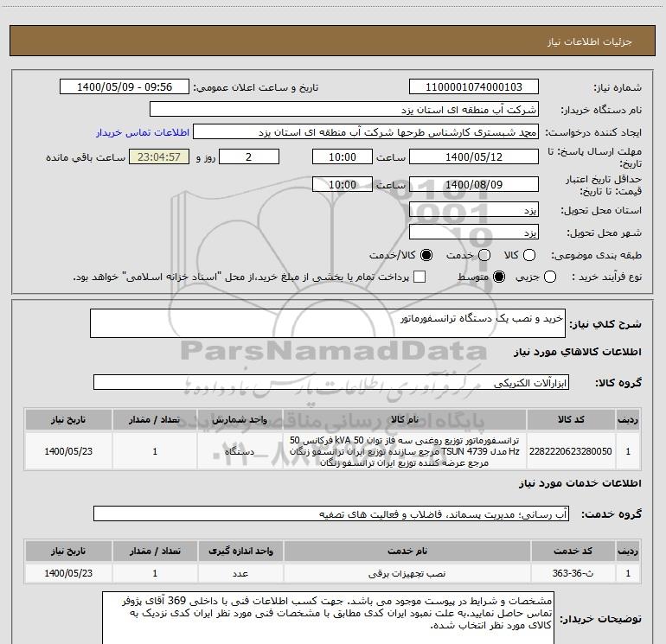666x644 pixels.
Task: Click the remaining days field showing 2
Action: click(249, 156)
